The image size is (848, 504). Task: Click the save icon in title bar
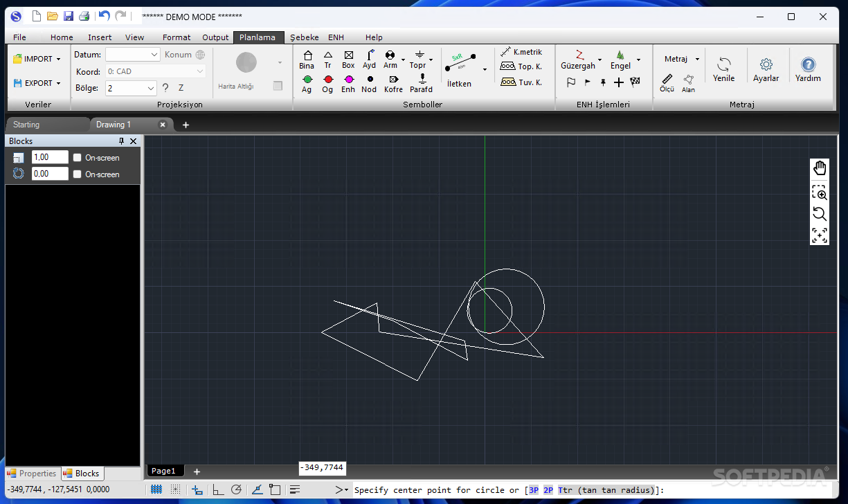[68, 16]
